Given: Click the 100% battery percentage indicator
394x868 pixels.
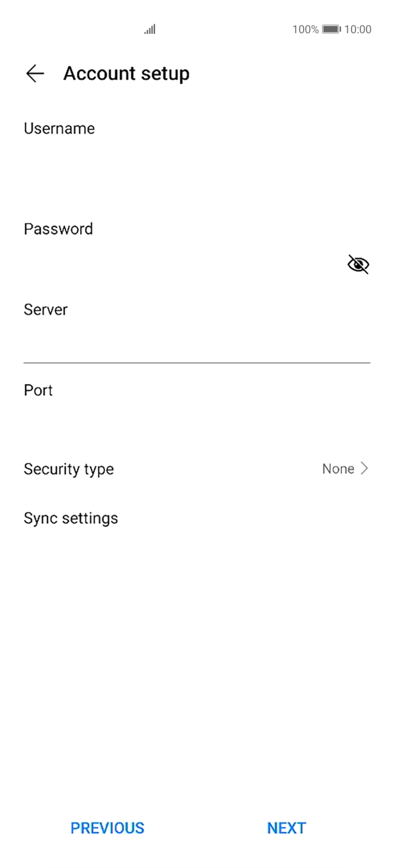Looking at the screenshot, I should coord(305,29).
